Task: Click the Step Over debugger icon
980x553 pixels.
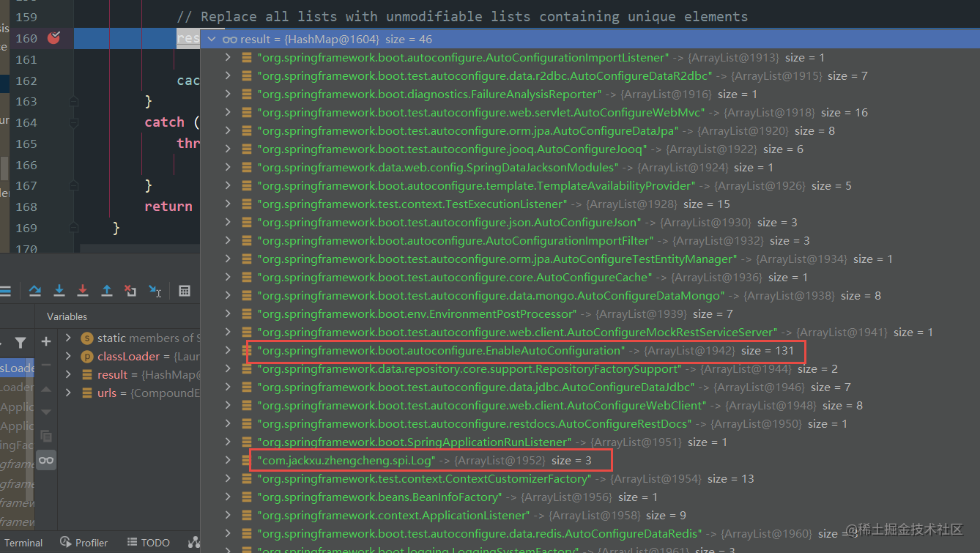Action: 34,291
